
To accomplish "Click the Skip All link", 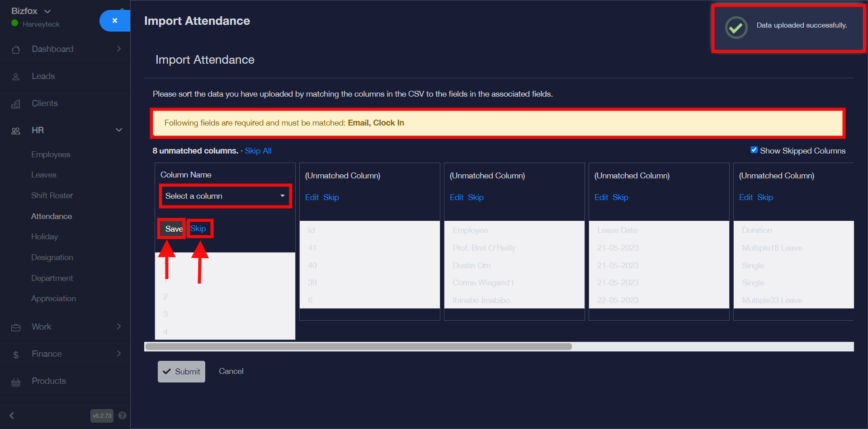I will [x=258, y=151].
